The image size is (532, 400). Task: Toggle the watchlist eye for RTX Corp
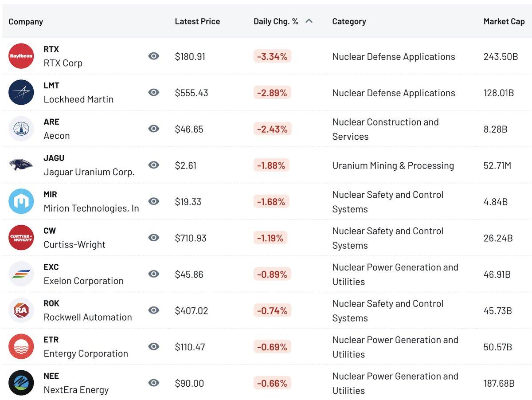[153, 56]
